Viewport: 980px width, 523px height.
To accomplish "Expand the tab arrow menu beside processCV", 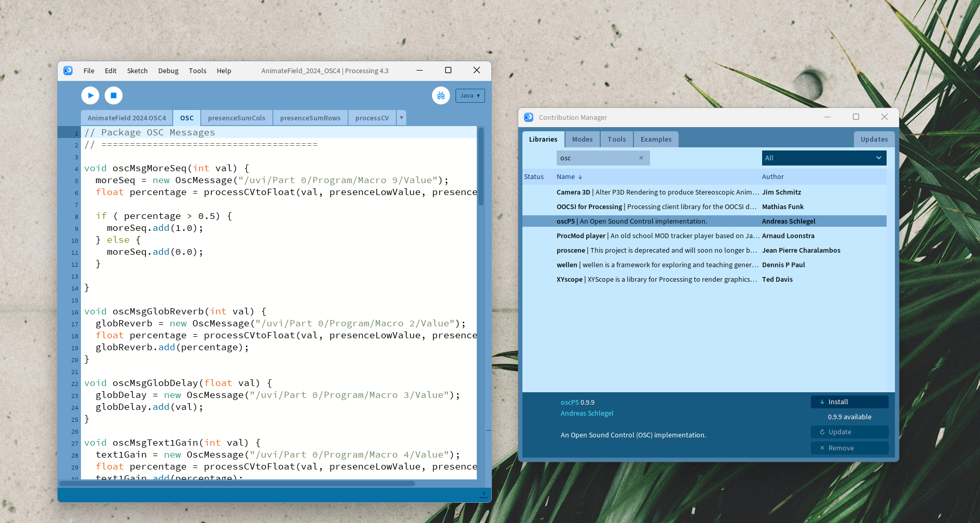I will (x=401, y=118).
